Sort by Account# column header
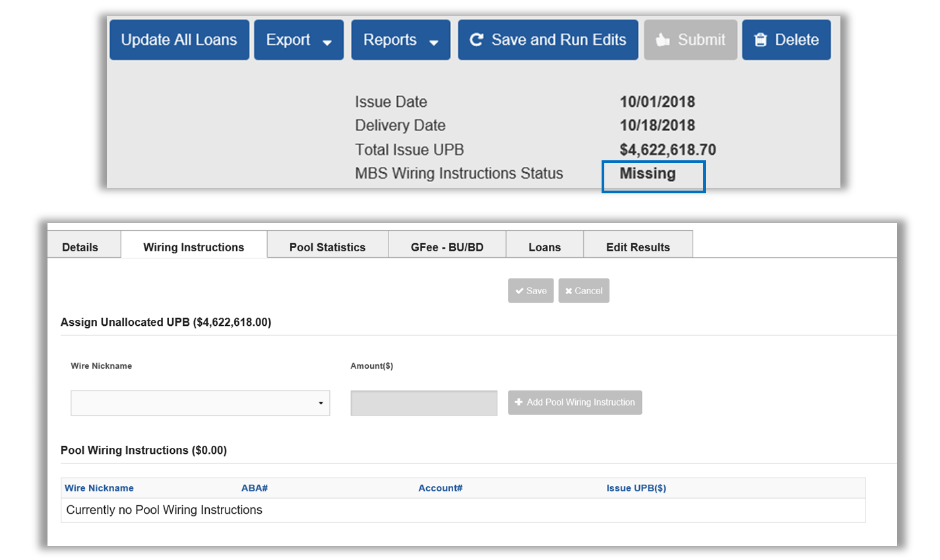Viewport: 940px width, 560px height. pos(441,488)
